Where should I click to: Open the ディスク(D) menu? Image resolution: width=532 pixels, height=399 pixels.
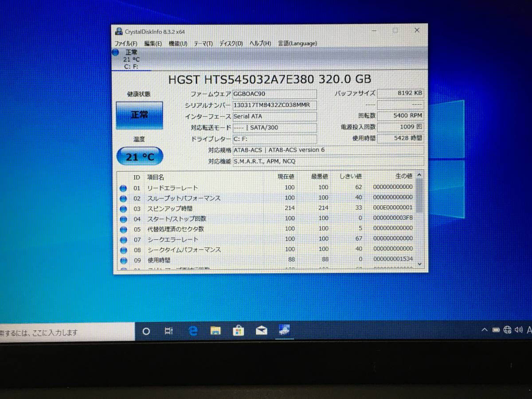[231, 43]
